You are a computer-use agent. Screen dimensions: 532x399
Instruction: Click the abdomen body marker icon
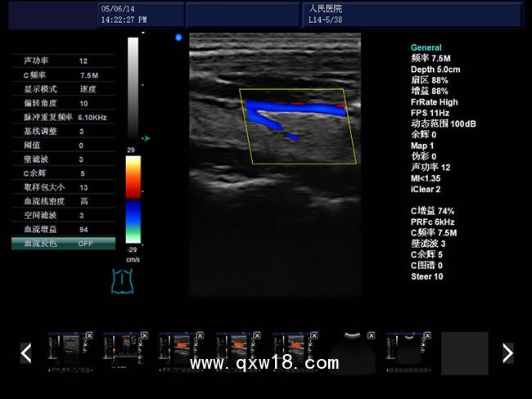pyautogui.click(x=122, y=280)
